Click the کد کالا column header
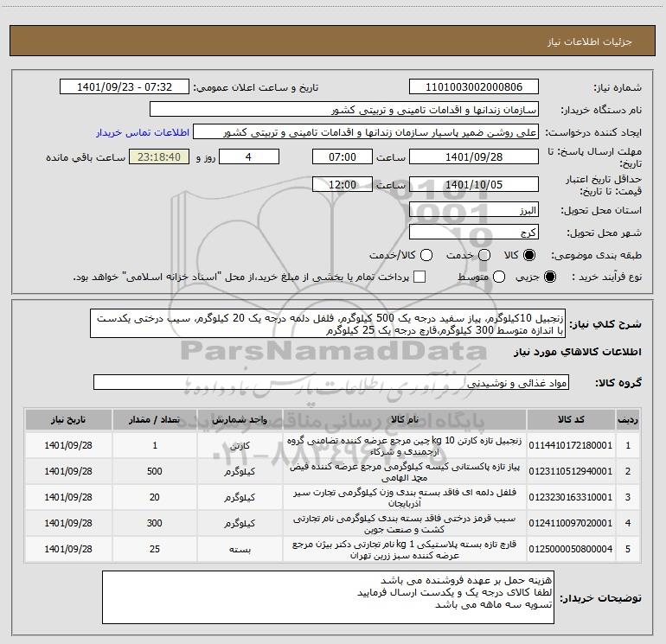This screenshot has width=666, height=644. coord(571,420)
